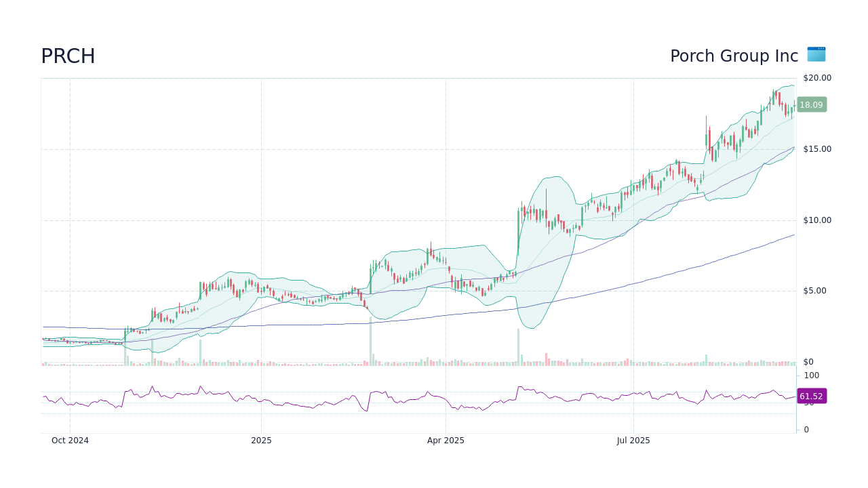
Task: Click the PRCH ticker symbol heading
Action: tap(68, 57)
